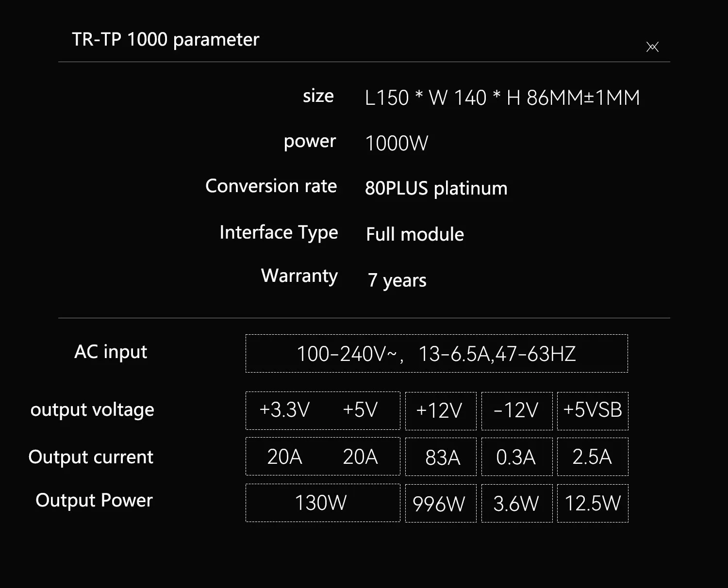This screenshot has width=728, height=588.
Task: Click the +12V voltage cell
Action: [440, 411]
